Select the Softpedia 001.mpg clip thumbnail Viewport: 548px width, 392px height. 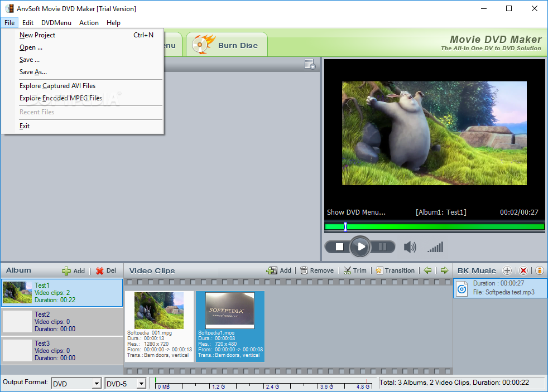[159, 311]
